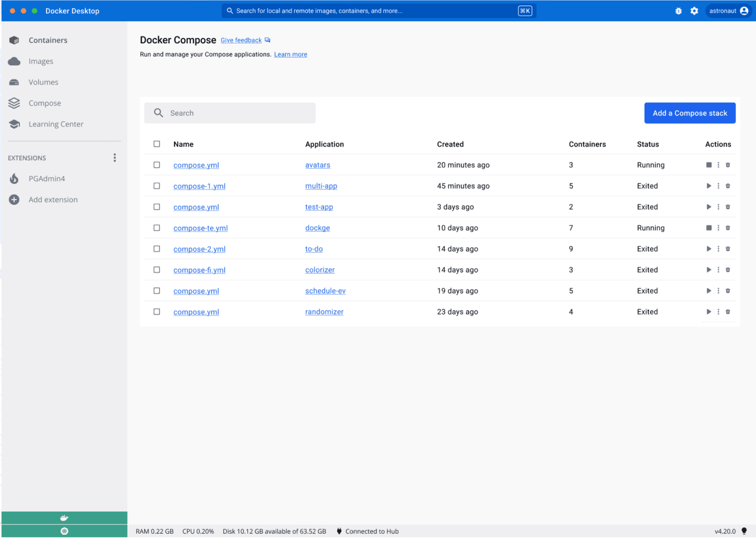This screenshot has width=756, height=538.
Task: Open more actions menu for to-do
Action: click(718, 249)
